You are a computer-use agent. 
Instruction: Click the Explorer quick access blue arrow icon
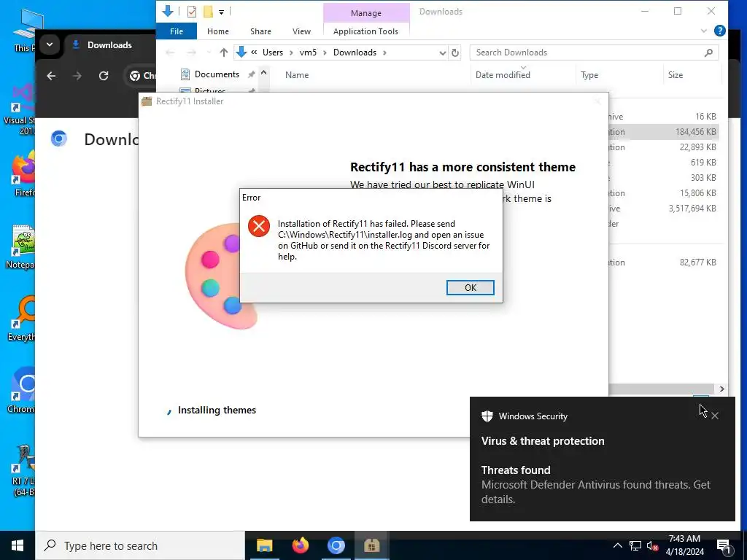pyautogui.click(x=168, y=11)
